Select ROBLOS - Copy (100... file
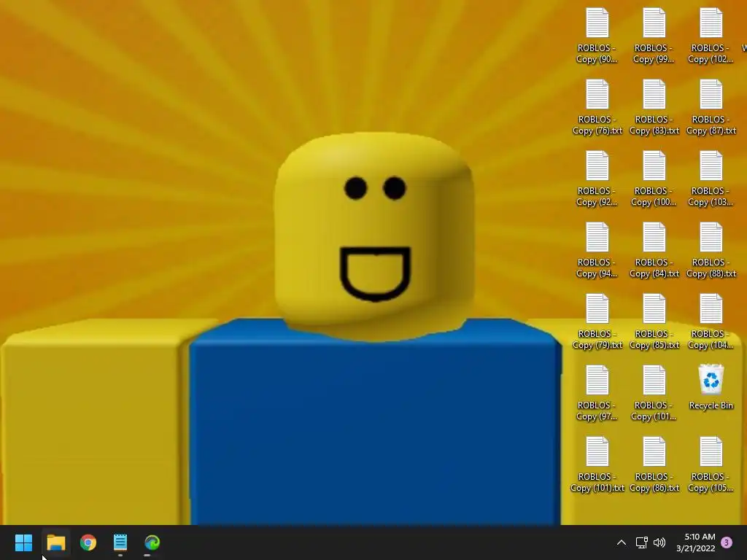Image resolution: width=747 pixels, height=560 pixels. pyautogui.click(x=654, y=179)
